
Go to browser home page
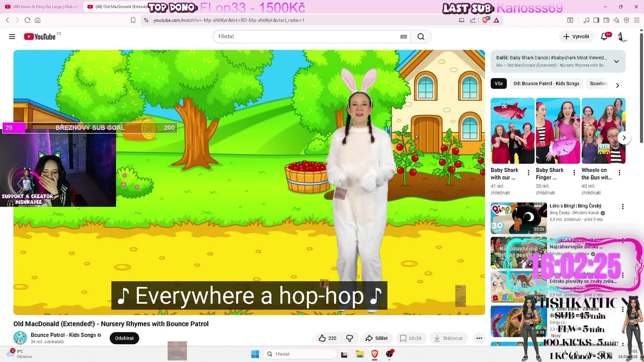point(37,20)
